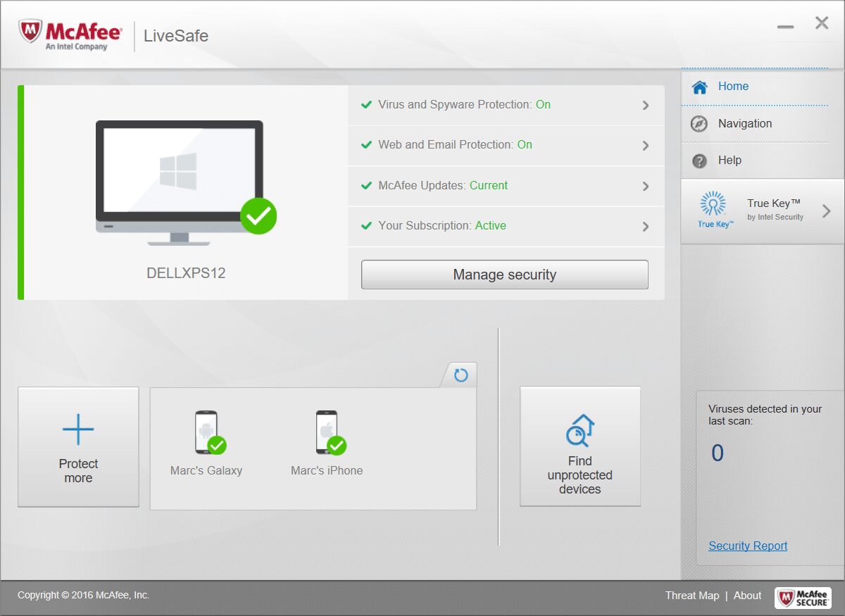Click the Copyright 2016 McAfee text
Viewport: 845px width, 616px height.
tap(84, 596)
